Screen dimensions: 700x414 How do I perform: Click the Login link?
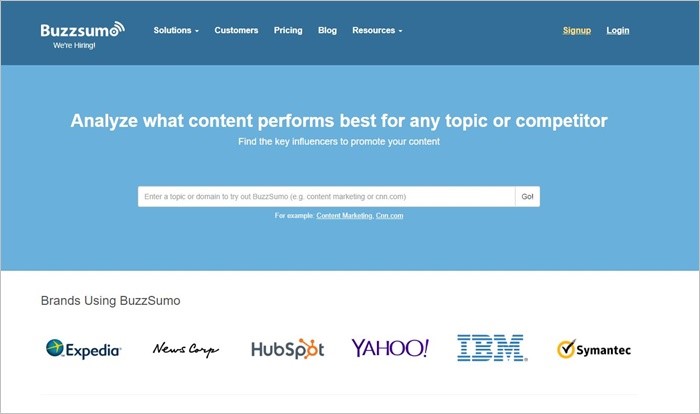618,30
